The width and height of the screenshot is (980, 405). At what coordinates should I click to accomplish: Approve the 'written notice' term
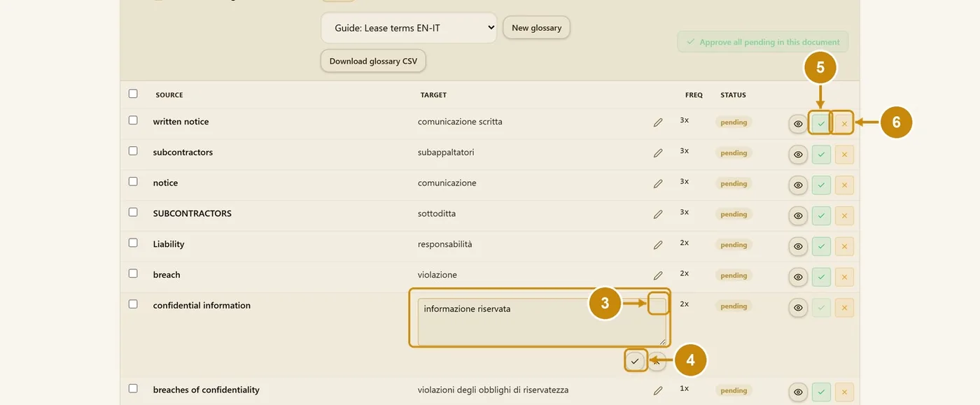point(821,124)
